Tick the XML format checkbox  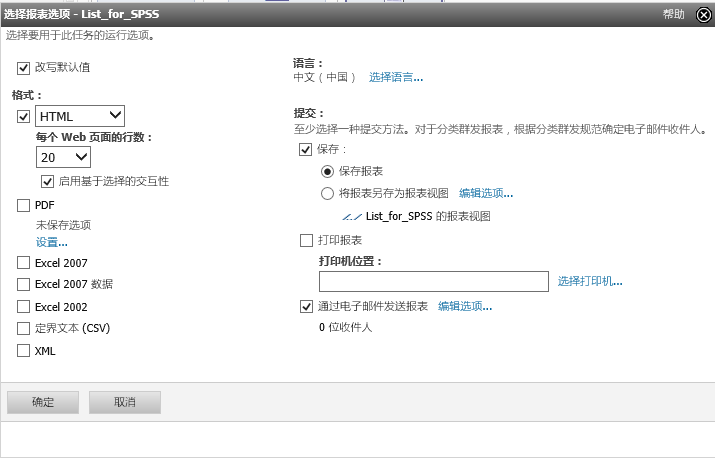23,351
